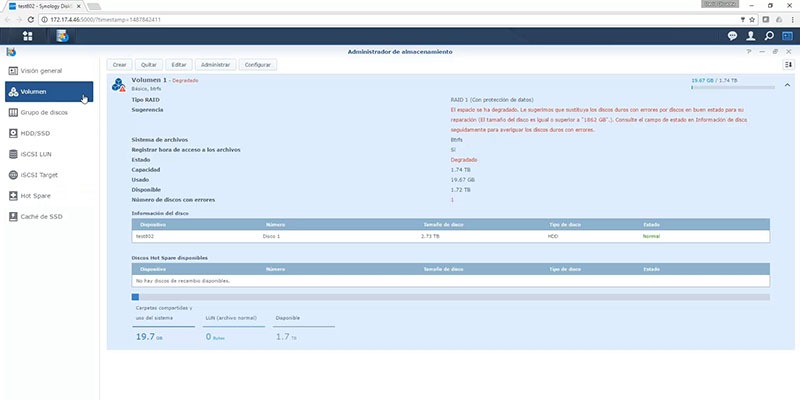The height and width of the screenshot is (400, 800).
Task: Click the Quitar button
Action: (149, 65)
